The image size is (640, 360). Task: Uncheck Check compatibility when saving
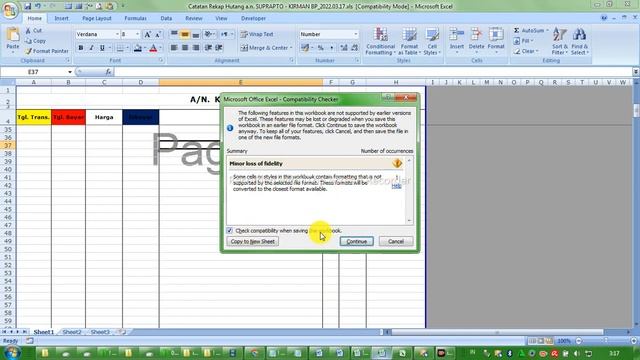[x=230, y=231]
